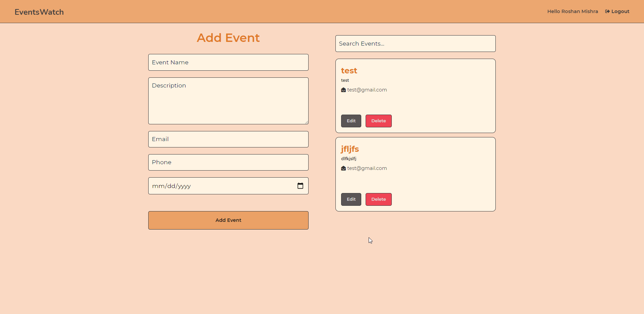Click the Search Events box
Image resolution: width=644 pixels, height=314 pixels.
415,44
